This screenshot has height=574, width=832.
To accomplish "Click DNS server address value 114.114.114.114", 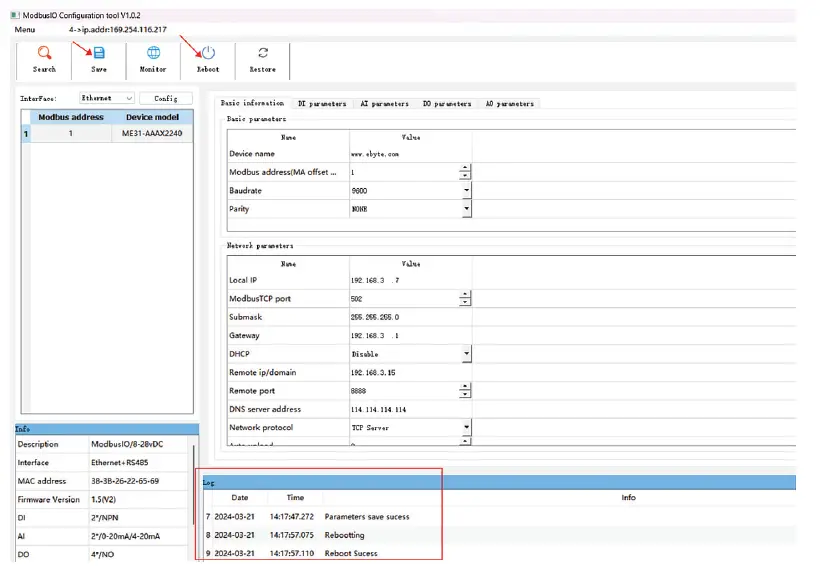I will point(378,410).
